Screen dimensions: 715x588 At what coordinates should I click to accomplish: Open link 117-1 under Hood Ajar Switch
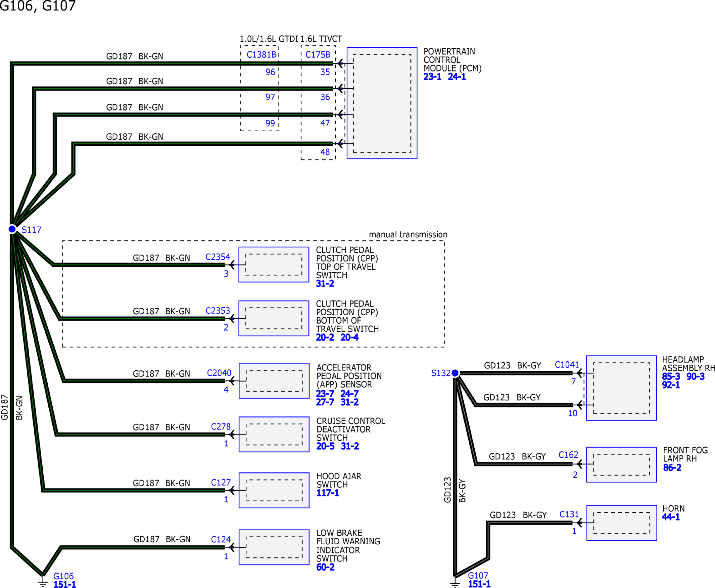327,493
